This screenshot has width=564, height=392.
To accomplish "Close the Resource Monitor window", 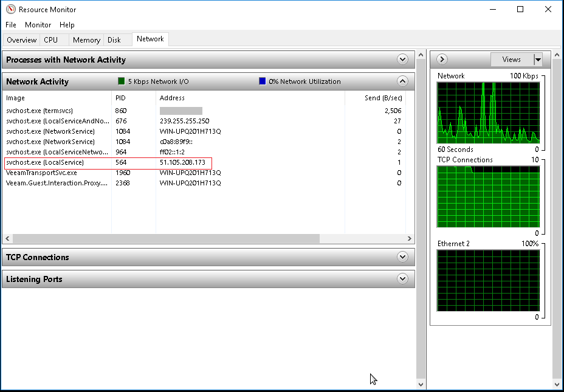I will click(548, 9).
